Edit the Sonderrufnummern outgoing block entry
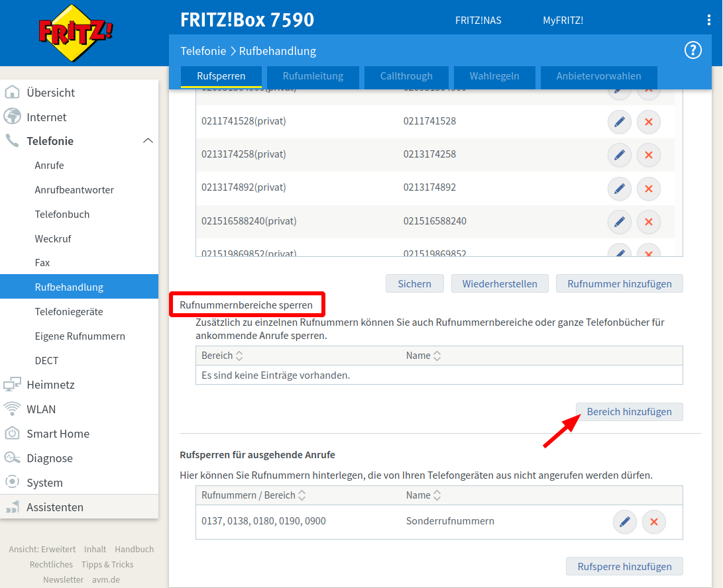This screenshot has height=588, width=723. point(624,522)
